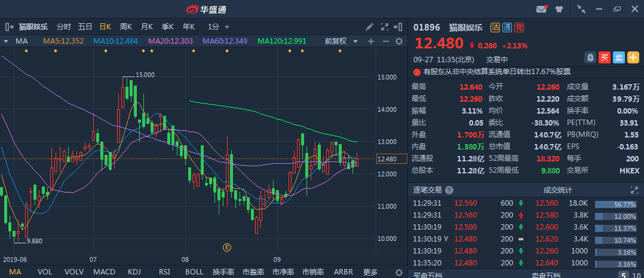Screen dimensions: 644x278
Task: Switch to 五日 five-day chart
Action: pyautogui.click(x=85, y=27)
